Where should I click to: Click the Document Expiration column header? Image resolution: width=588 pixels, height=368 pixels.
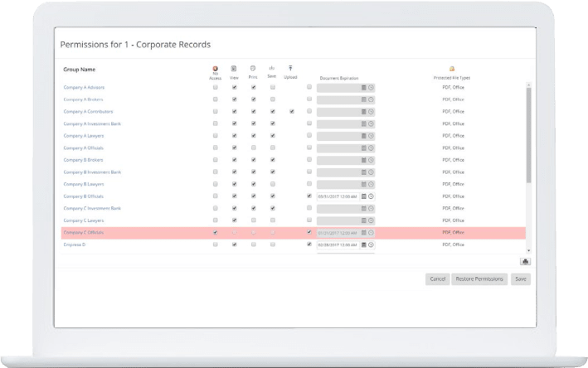pyautogui.click(x=339, y=78)
